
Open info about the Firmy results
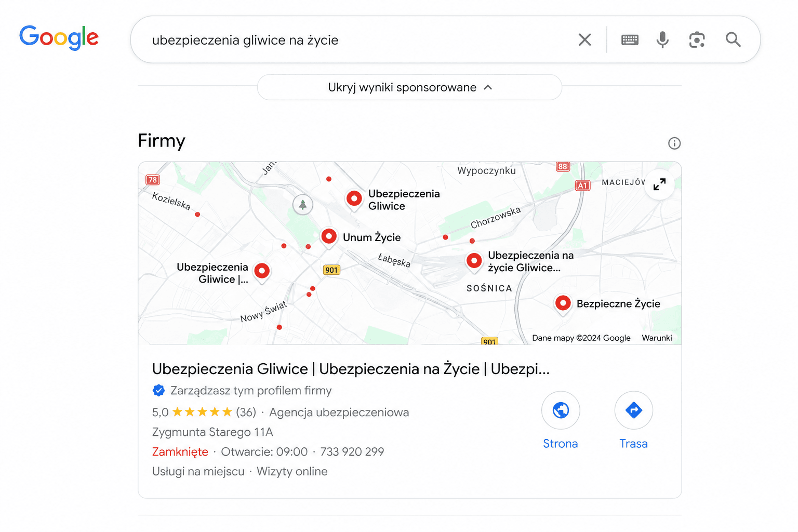click(x=674, y=143)
